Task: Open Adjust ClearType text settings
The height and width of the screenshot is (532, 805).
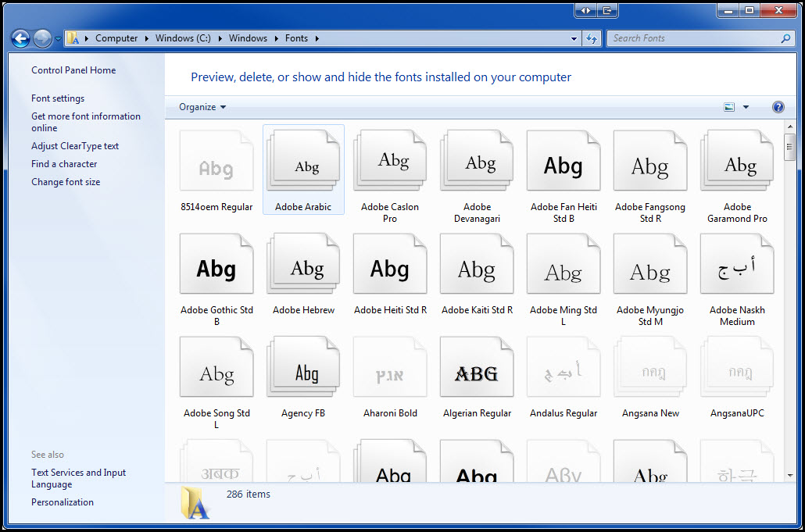Action: (75, 145)
